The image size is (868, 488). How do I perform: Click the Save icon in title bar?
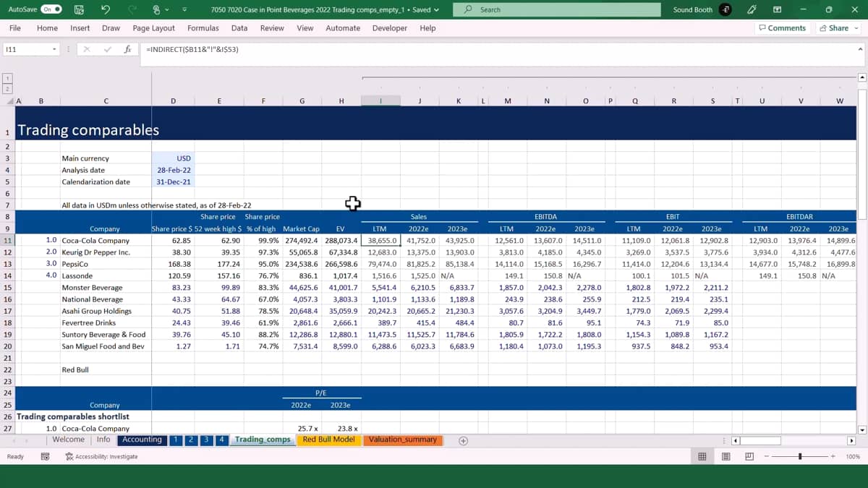pos(80,9)
